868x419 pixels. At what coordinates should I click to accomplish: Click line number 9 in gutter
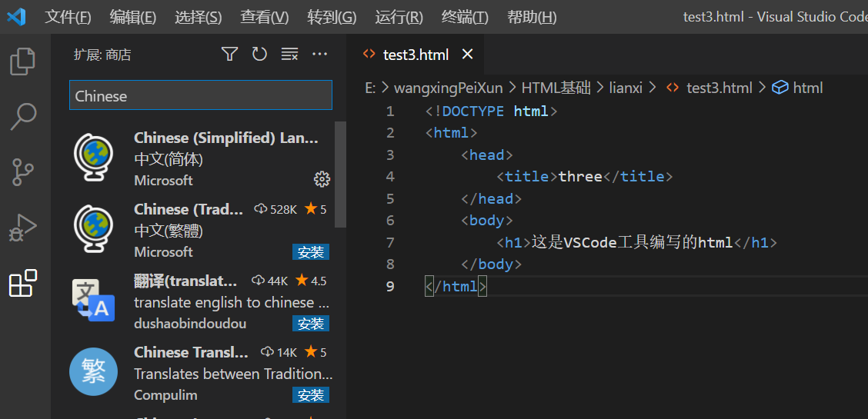pyautogui.click(x=389, y=286)
